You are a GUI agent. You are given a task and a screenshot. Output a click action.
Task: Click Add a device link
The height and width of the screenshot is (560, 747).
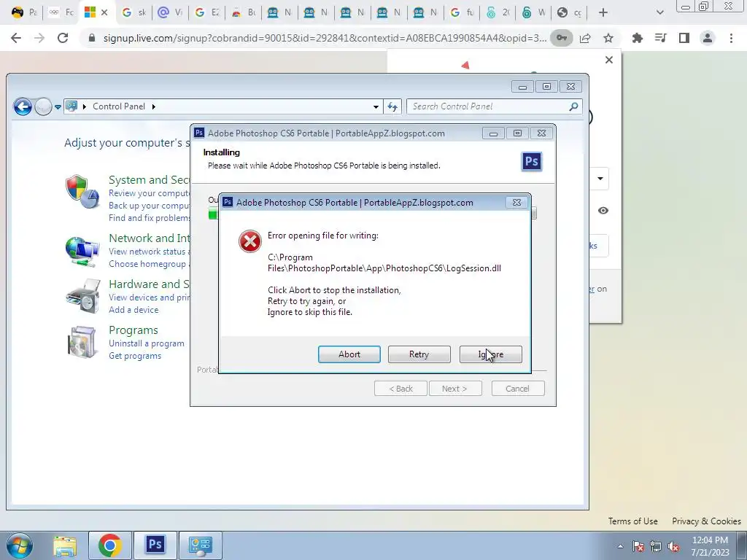pos(133,310)
